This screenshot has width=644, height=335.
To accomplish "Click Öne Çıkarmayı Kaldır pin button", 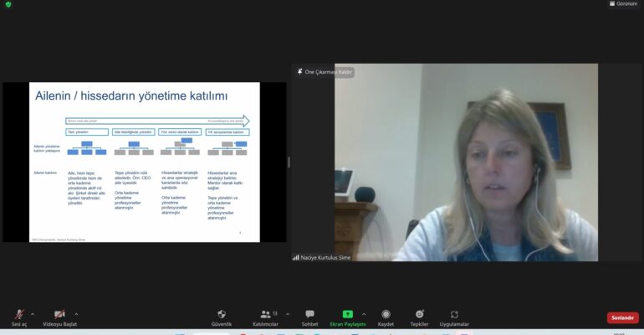I will (325, 72).
